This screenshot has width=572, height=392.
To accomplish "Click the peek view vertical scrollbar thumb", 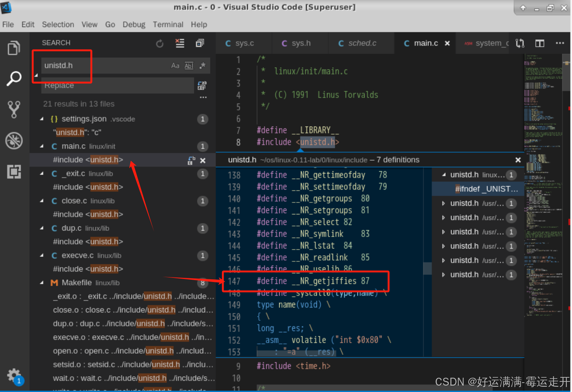I will tap(427, 268).
